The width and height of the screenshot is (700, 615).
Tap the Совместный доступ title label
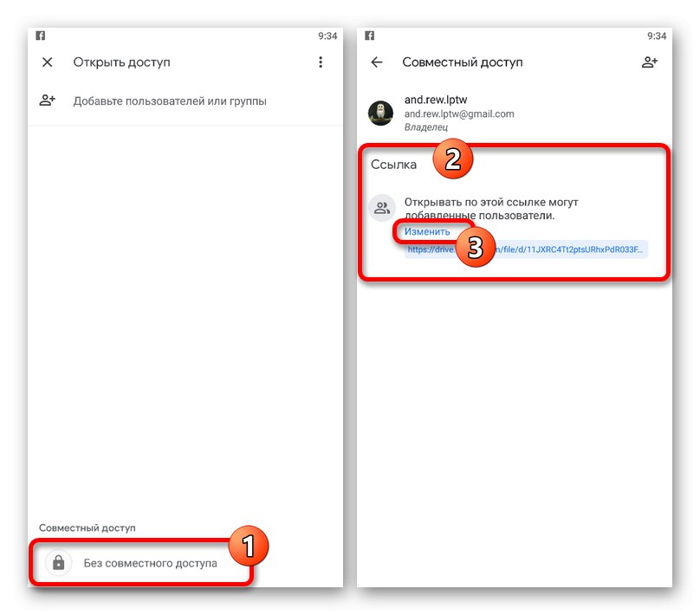pos(463,61)
